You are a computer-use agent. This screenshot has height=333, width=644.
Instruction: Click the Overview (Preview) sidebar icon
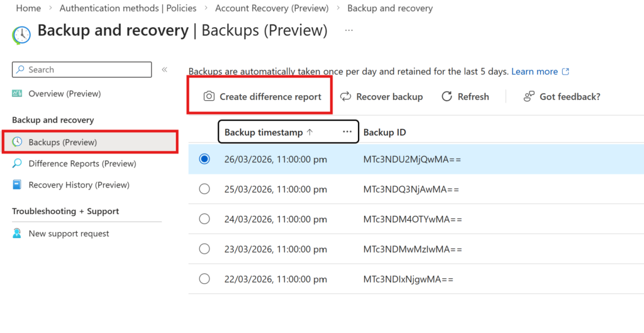pos(18,94)
